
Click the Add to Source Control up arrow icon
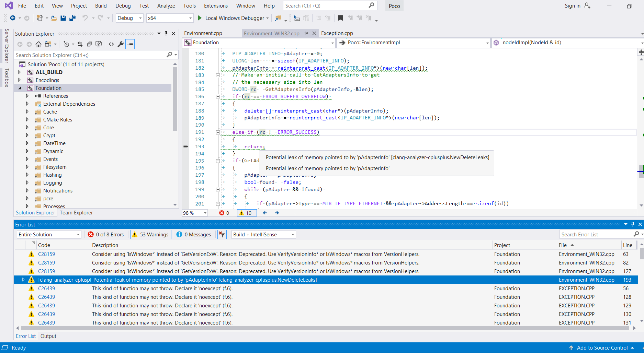coord(571,348)
